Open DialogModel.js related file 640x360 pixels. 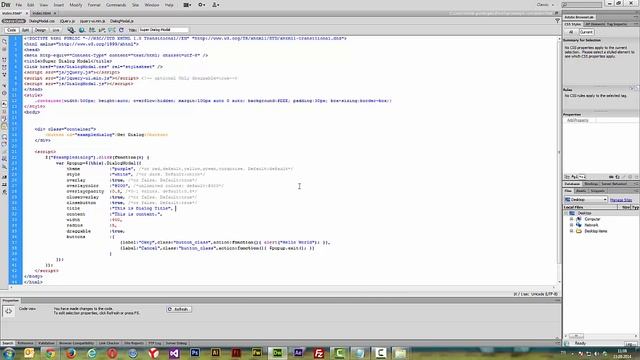click(122, 21)
